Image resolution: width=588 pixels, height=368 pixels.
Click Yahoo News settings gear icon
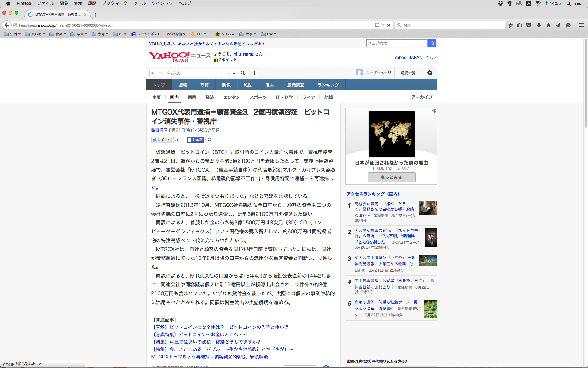pos(430,73)
